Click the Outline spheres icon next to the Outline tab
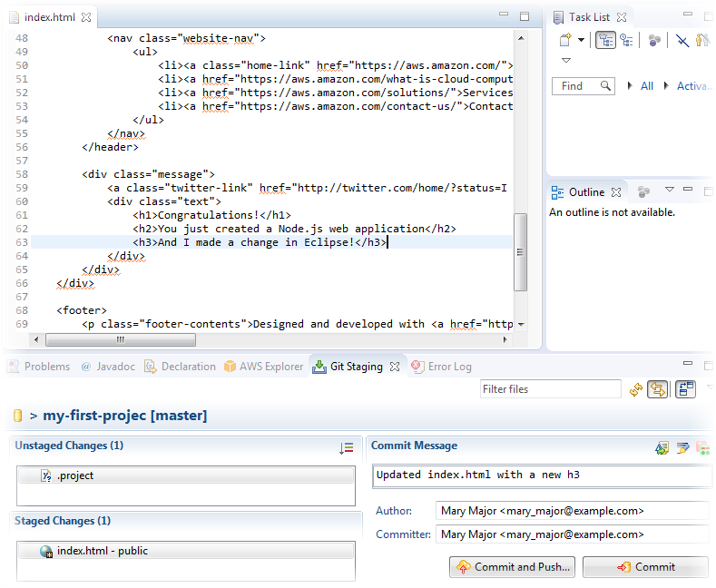 [x=643, y=191]
